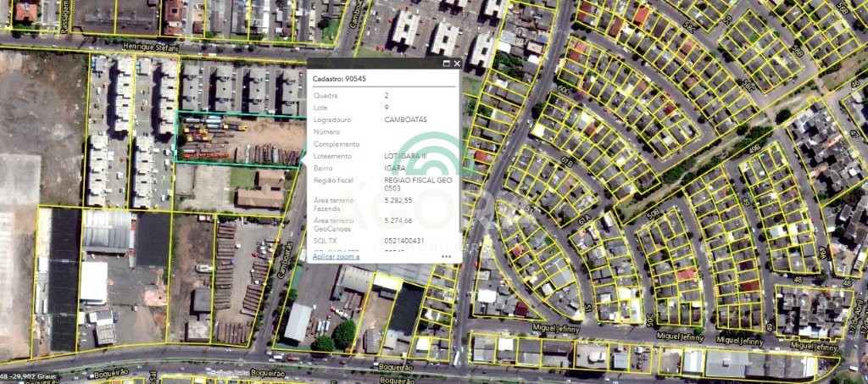Click the 'Aplicar zoom a' link
Viewport: 868px width, 384px height.
coord(336,255)
